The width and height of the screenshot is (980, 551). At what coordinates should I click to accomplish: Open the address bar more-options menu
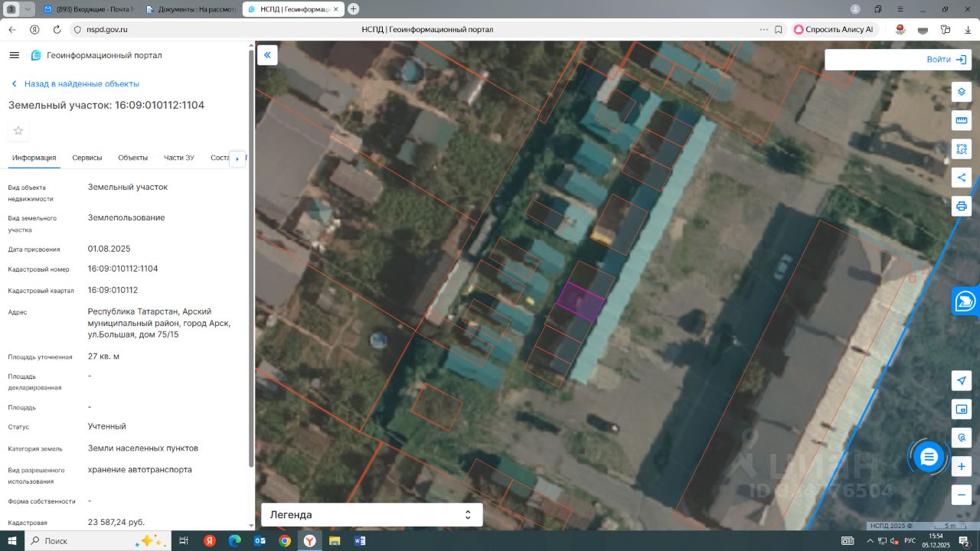click(x=763, y=30)
